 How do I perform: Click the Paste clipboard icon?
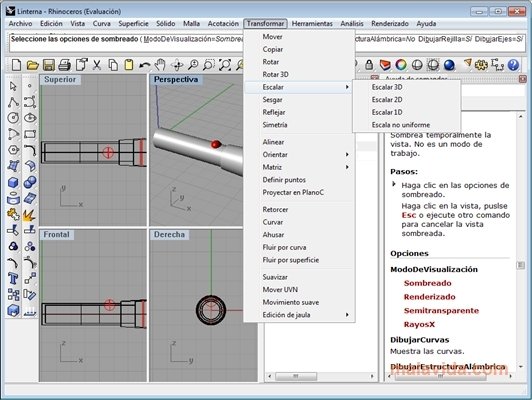click(129, 64)
